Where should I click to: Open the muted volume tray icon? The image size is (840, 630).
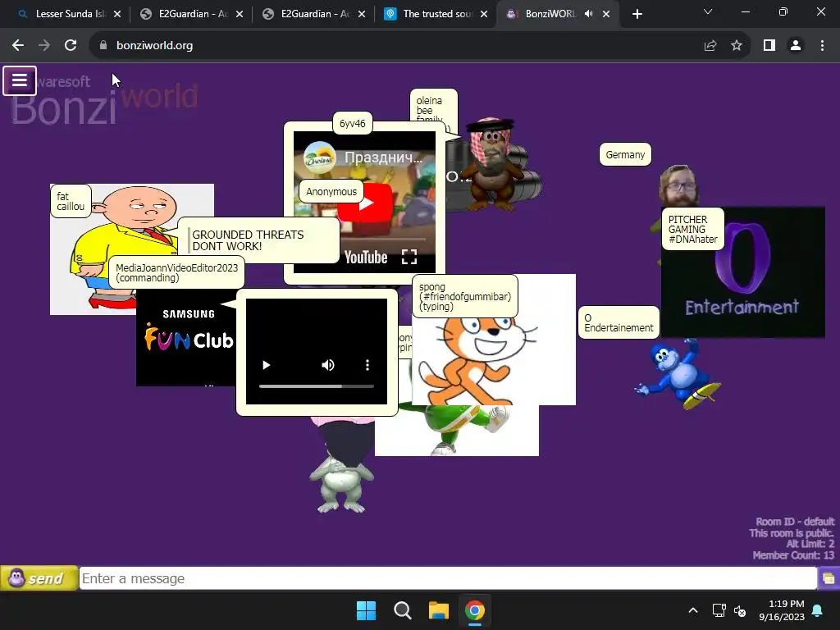(x=740, y=610)
